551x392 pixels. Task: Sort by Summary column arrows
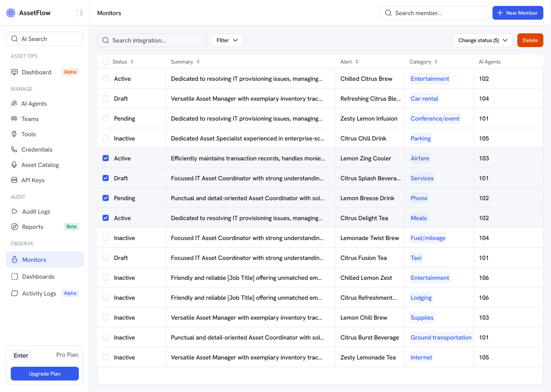[198, 62]
